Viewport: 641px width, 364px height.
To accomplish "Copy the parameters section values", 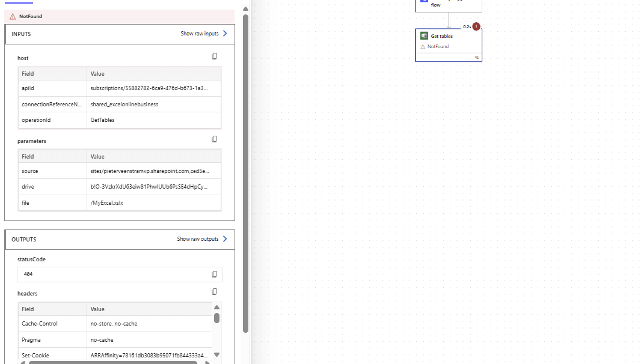I will pyautogui.click(x=215, y=139).
